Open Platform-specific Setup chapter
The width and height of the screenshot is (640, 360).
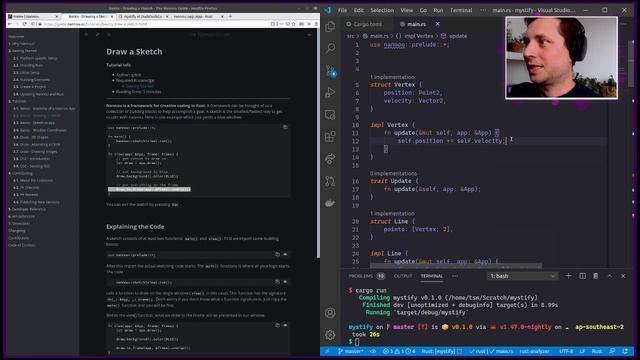click(36, 58)
